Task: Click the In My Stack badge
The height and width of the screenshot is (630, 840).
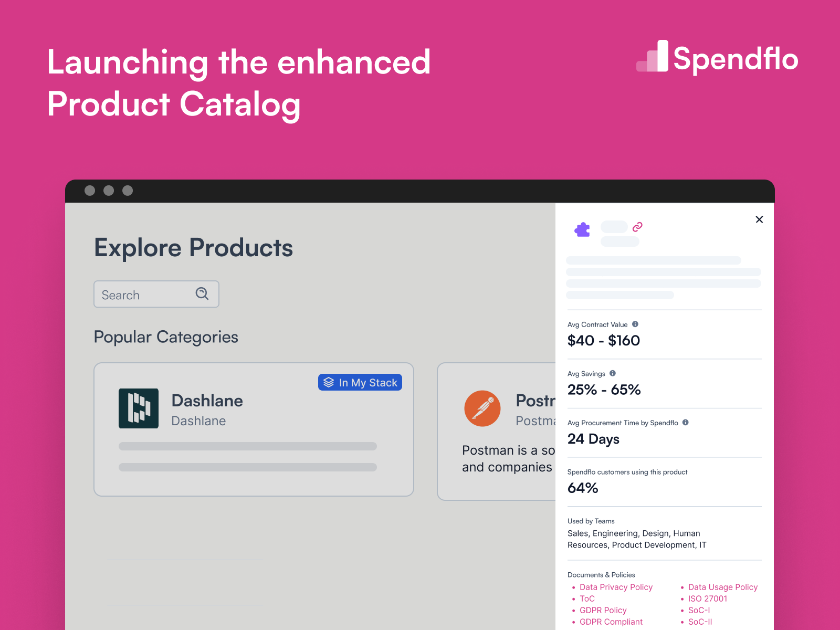Action: pyautogui.click(x=360, y=382)
